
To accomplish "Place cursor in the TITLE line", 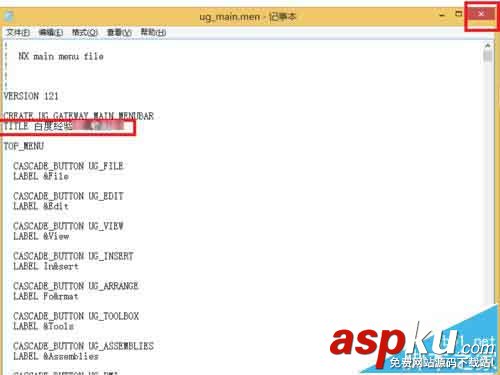I will [x=65, y=126].
